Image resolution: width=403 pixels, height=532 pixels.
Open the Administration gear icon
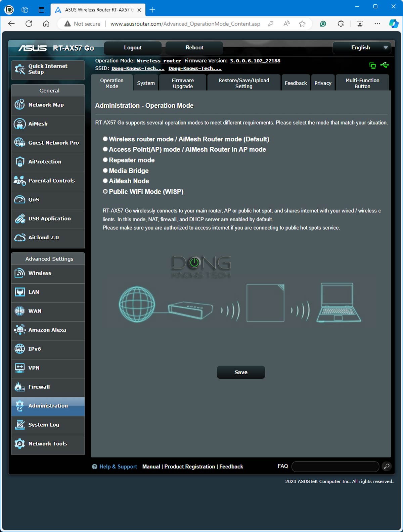[x=19, y=406]
